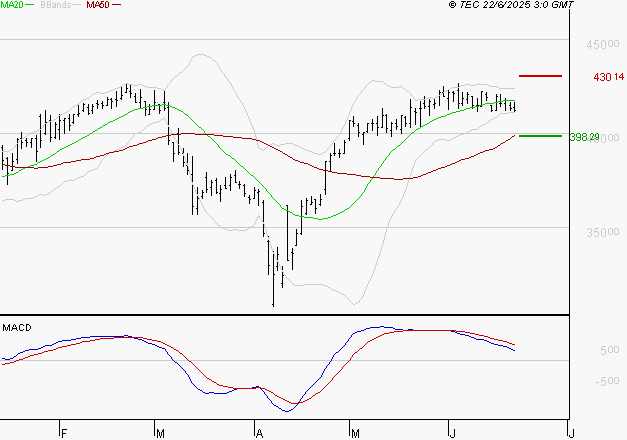Click the MACD panel label
The image size is (627, 440).
click(17, 328)
